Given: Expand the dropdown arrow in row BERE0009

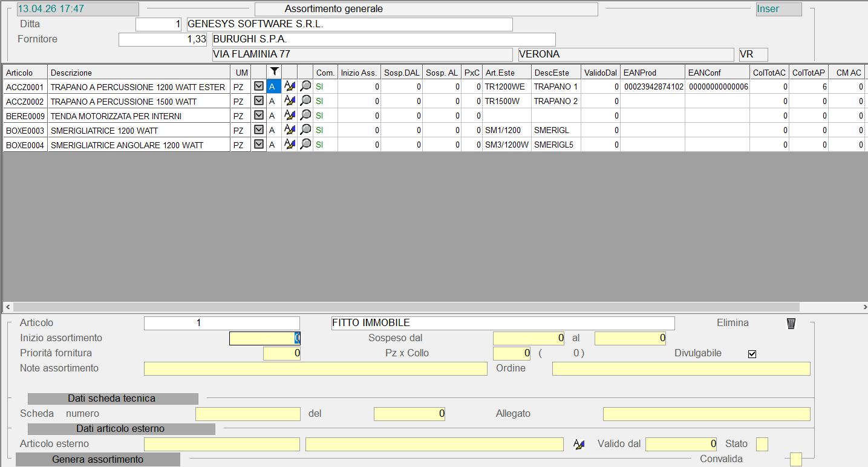Looking at the screenshot, I should [259, 116].
